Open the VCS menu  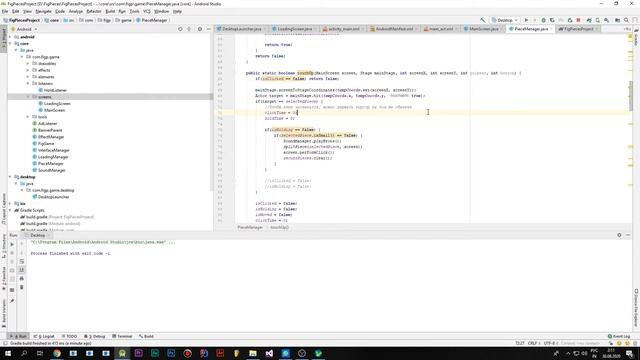coord(147,11)
